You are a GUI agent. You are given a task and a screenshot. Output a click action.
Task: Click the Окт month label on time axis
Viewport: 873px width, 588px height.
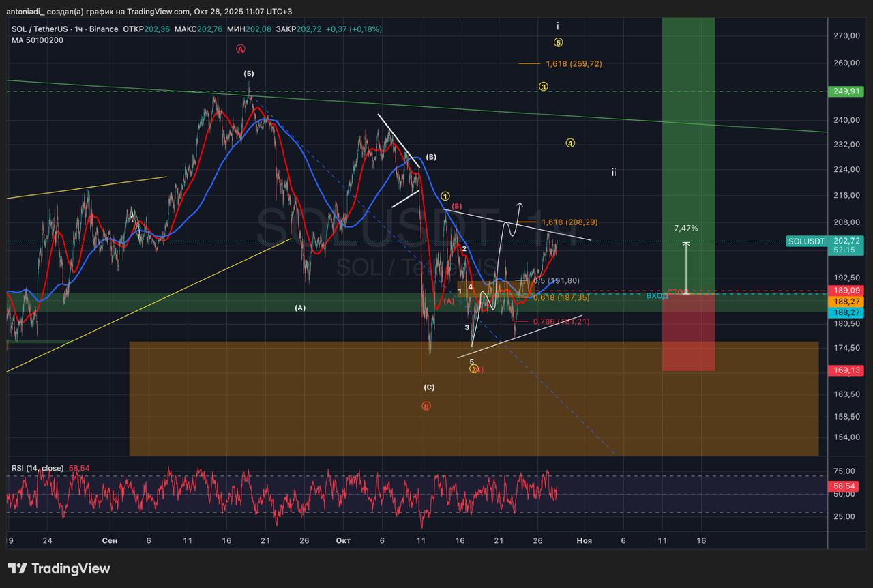343,540
